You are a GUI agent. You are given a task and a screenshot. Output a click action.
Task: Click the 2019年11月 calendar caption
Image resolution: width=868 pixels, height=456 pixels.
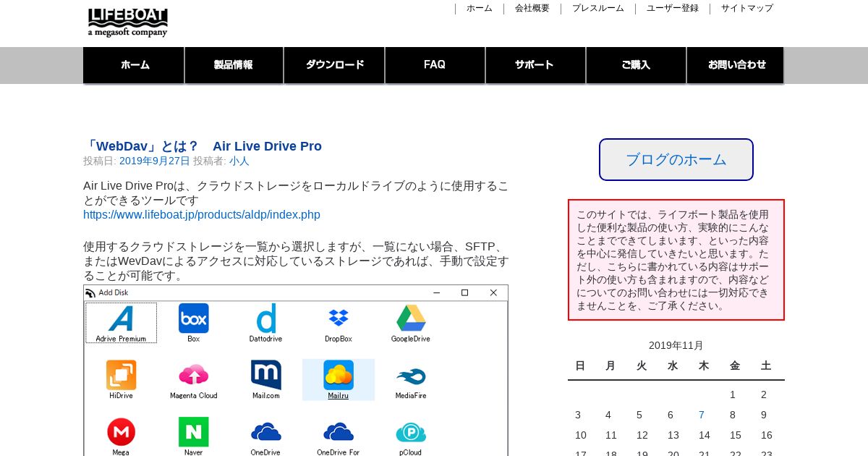(x=676, y=345)
